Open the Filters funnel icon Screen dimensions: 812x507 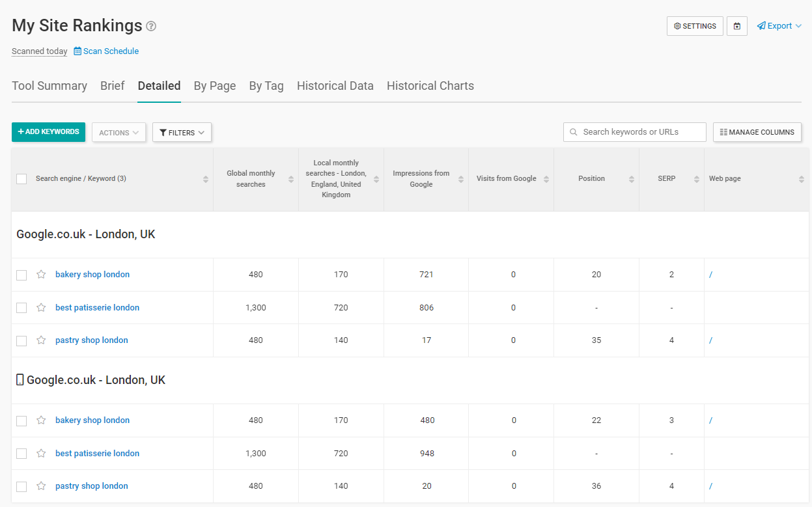pos(164,132)
